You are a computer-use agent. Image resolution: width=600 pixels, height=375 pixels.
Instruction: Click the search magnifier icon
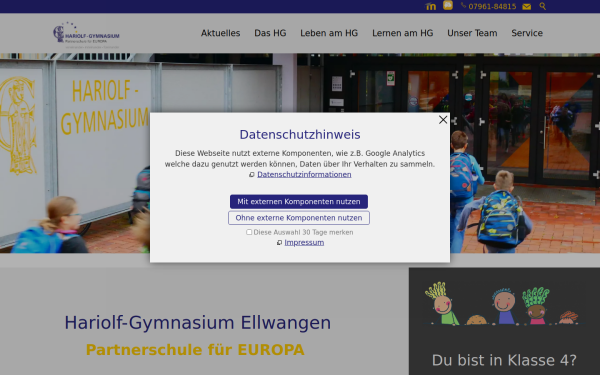tap(543, 6)
